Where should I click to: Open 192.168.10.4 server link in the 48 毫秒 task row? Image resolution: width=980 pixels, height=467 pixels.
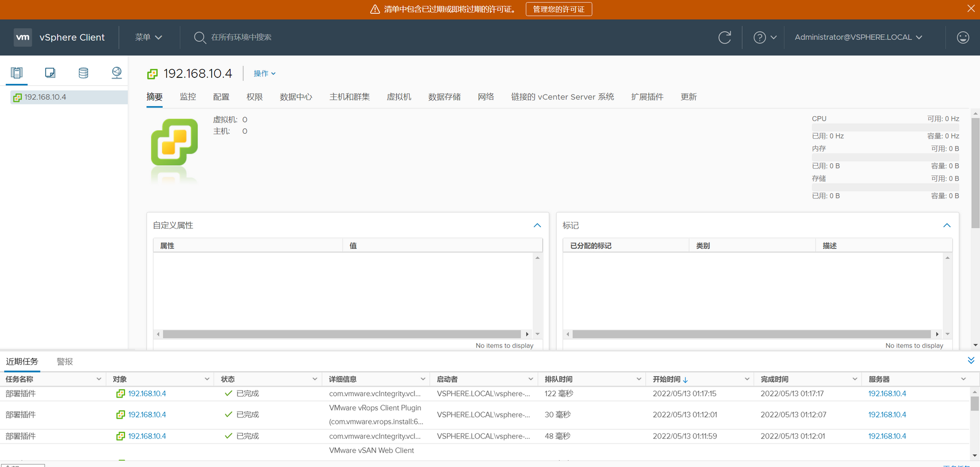click(x=887, y=436)
